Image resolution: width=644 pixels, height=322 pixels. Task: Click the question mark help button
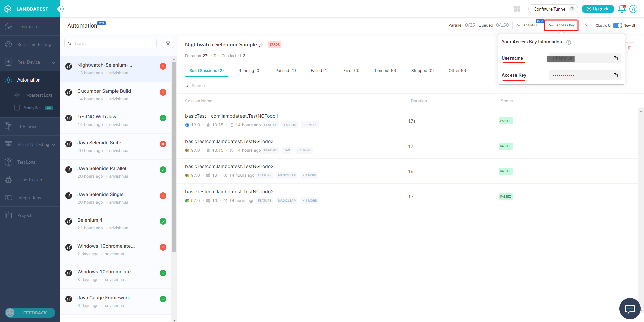(x=586, y=25)
